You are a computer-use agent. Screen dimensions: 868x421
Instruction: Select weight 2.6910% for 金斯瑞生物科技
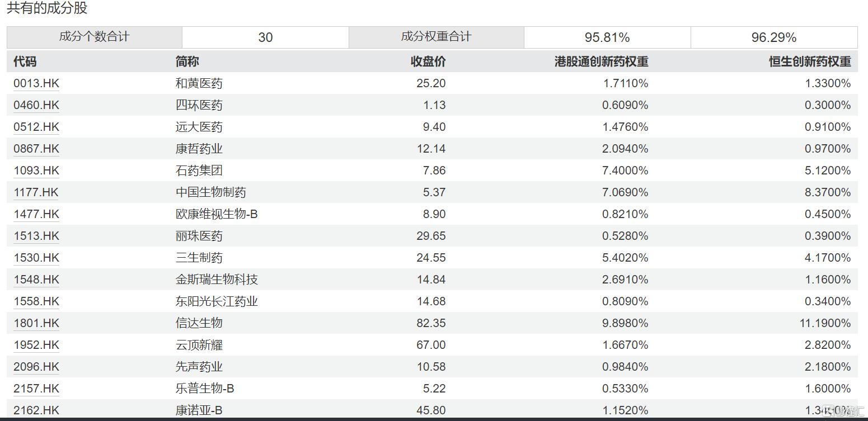pos(625,280)
